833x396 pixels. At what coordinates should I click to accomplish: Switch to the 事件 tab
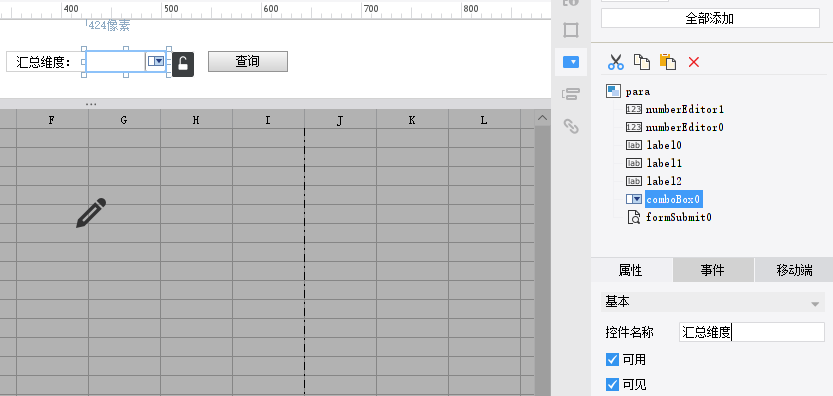(x=713, y=270)
